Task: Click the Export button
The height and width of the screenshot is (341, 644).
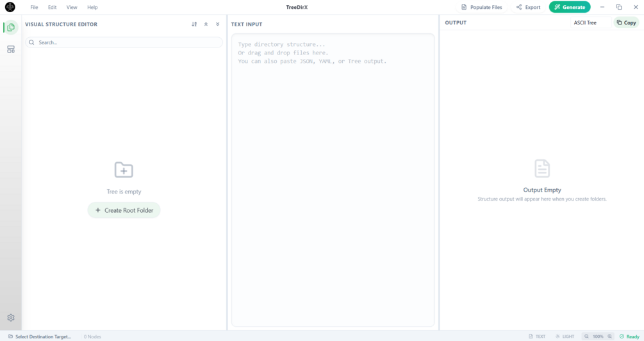Action: [x=528, y=7]
